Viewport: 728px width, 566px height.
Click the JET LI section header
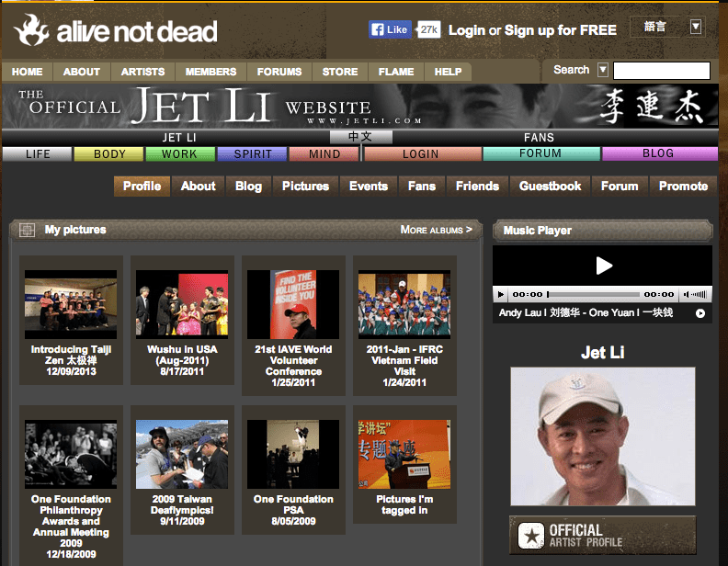(x=179, y=137)
